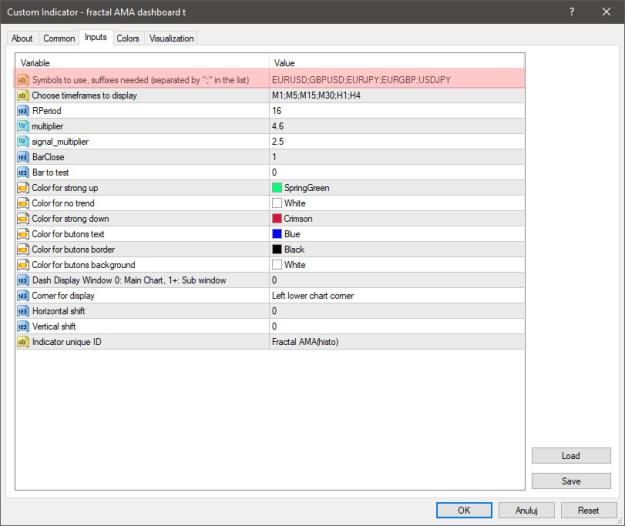Screen dimensions: 625x526
Task: Click the color icon beside Color for butons border
Action: pyautogui.click(x=23, y=249)
